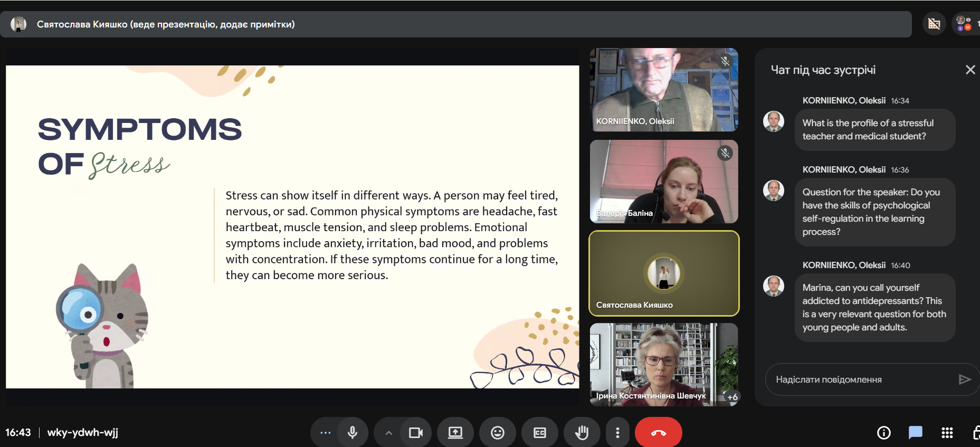Toggle the camera on or off
980x447 pixels.
(x=416, y=433)
